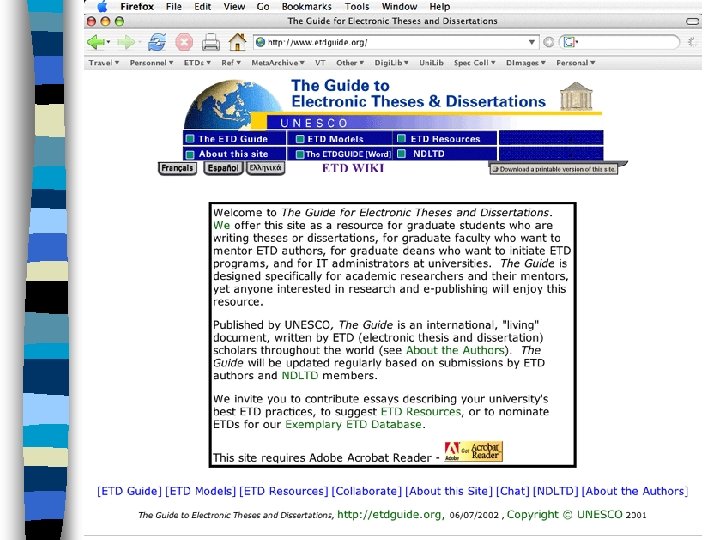Switch the site to Greek
Viewport: 720px width, 540px height.
point(265,168)
